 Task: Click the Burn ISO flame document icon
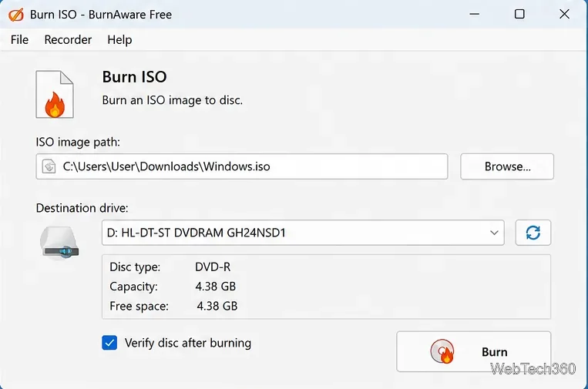[55, 95]
